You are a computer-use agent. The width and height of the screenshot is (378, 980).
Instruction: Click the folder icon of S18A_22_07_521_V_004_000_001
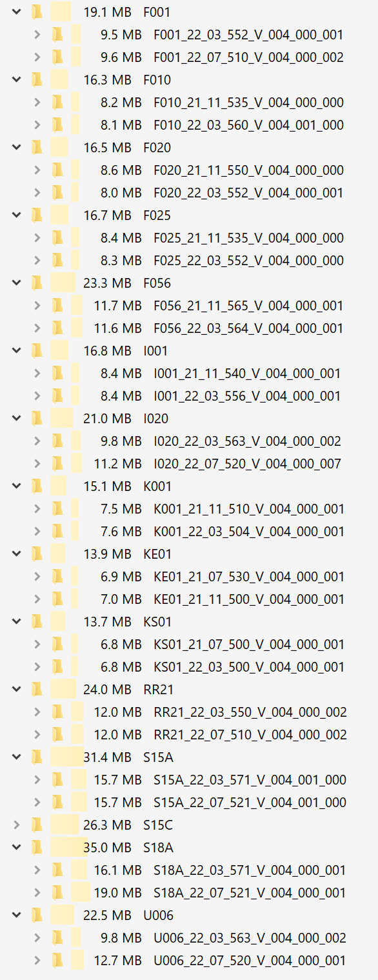(57, 892)
